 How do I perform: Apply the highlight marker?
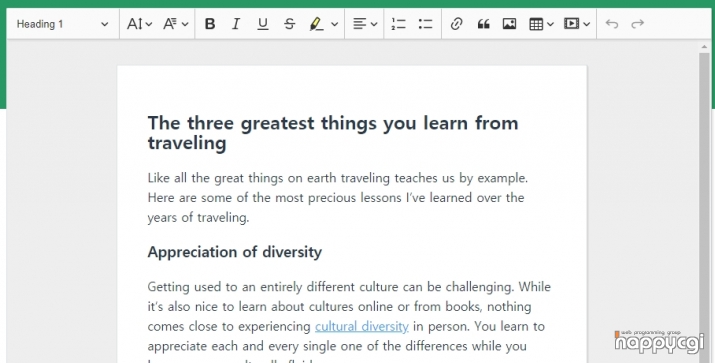coord(316,24)
